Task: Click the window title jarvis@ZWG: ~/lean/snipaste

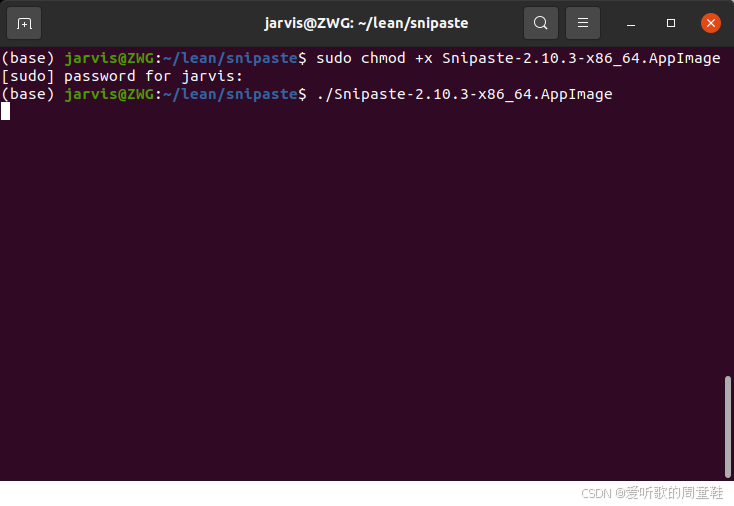Action: click(x=366, y=23)
